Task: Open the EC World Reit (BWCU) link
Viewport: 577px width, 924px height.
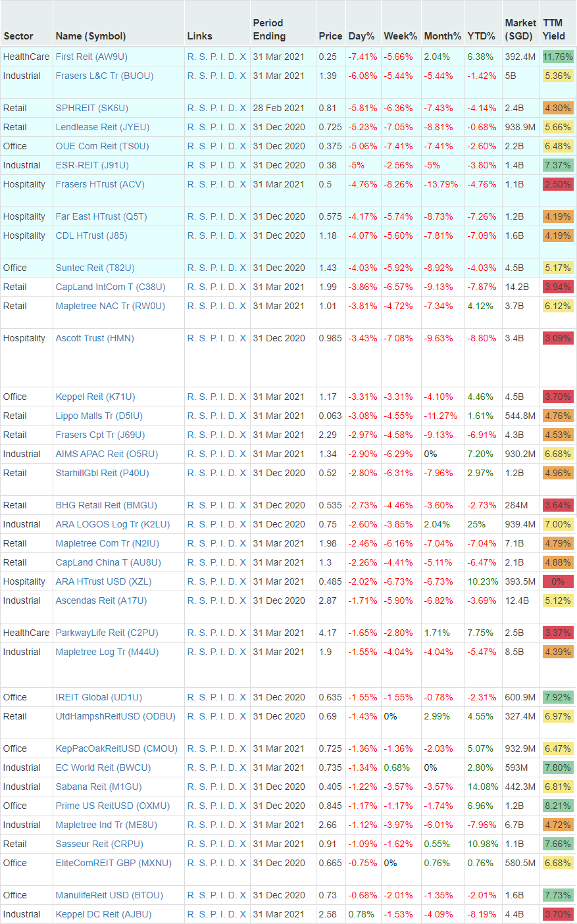Action: (x=103, y=767)
